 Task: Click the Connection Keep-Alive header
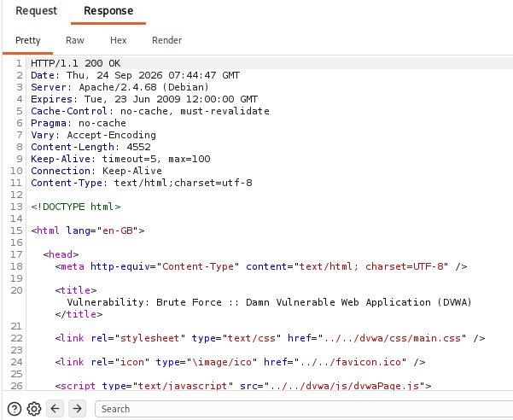click(x=96, y=171)
